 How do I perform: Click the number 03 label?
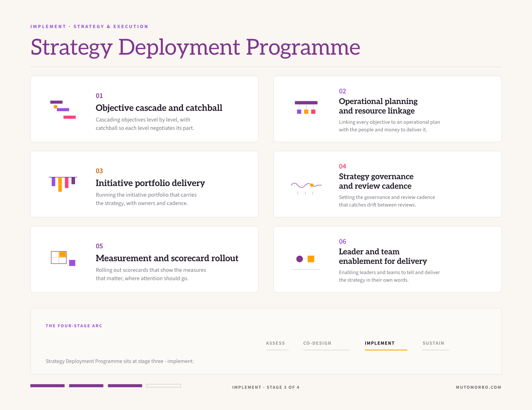99,171
